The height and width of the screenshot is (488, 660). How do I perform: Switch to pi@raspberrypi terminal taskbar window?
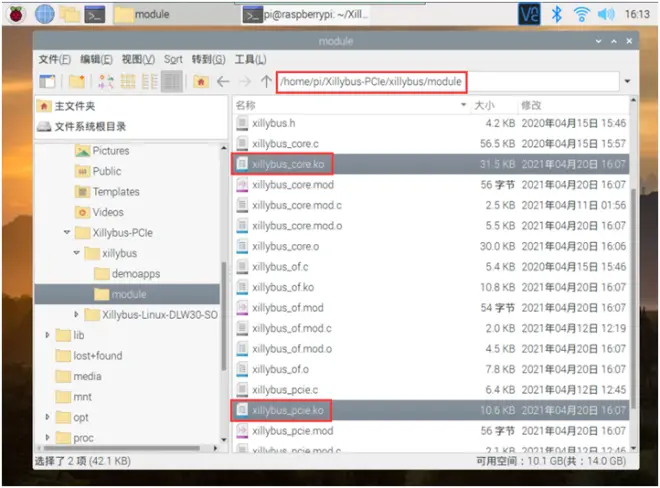pyautogui.click(x=306, y=15)
